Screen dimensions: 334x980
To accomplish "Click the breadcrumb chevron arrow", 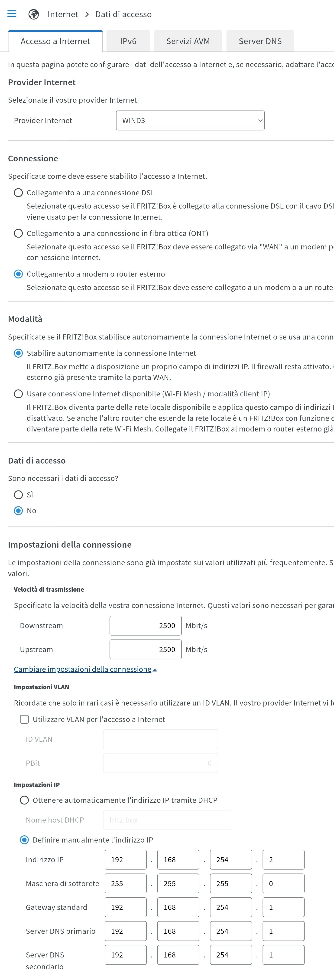I will tap(87, 14).
